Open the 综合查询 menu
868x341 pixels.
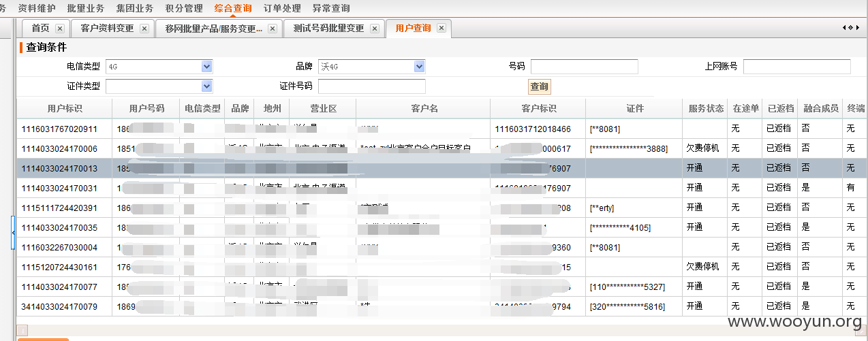click(x=233, y=8)
